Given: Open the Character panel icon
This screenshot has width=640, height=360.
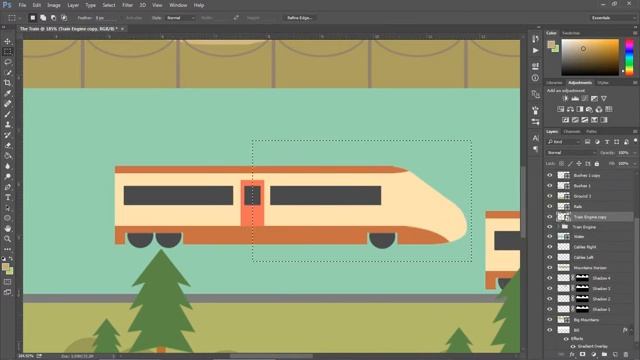Looking at the screenshot, I should pos(536,138).
